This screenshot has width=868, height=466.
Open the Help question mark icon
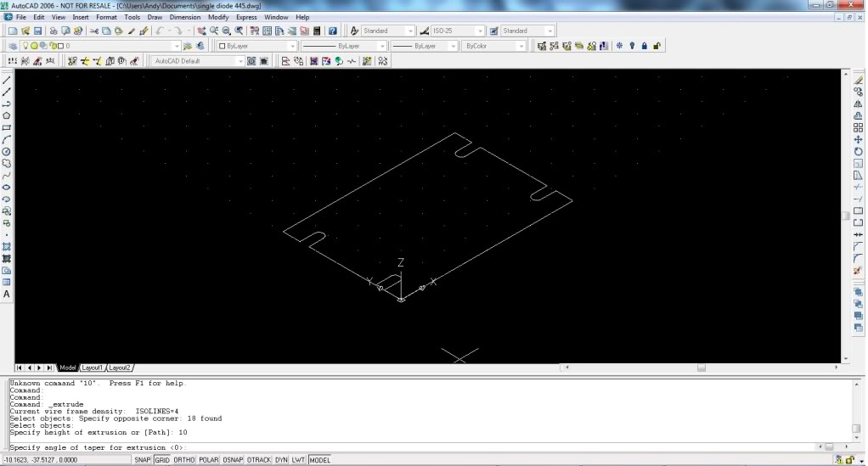point(333,31)
